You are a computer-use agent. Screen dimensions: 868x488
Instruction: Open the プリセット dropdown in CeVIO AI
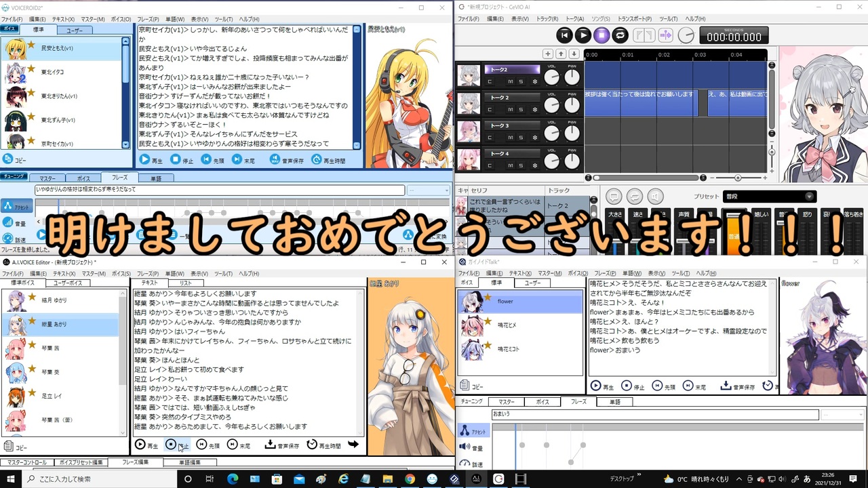[769, 197]
